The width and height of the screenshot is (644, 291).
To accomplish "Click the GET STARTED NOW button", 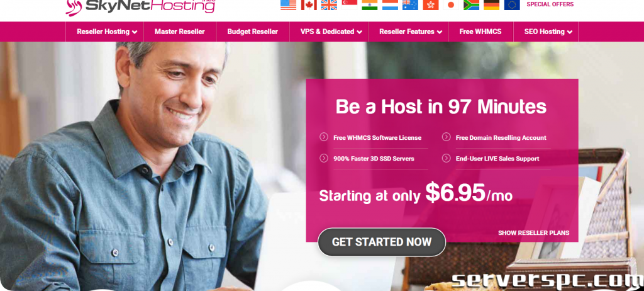I will tap(382, 242).
